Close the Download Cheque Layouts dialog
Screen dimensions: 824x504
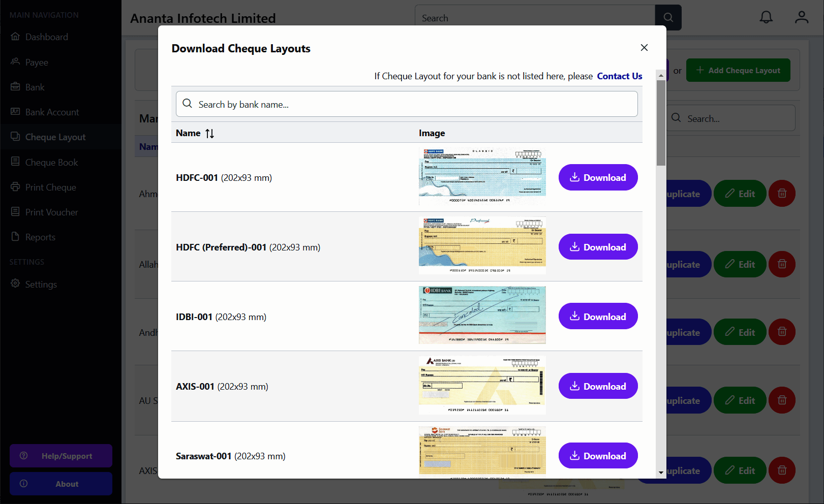[644, 47]
